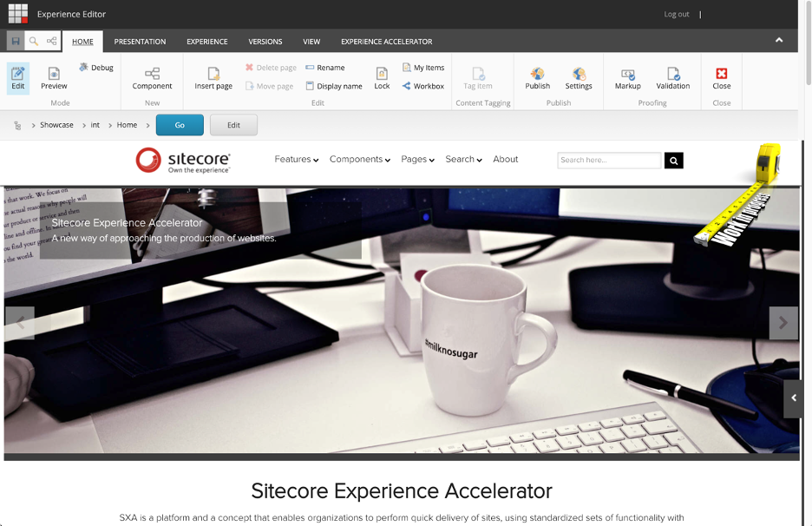Screen dimensions: 812x526
Task: Lock the current item
Action: (x=382, y=78)
